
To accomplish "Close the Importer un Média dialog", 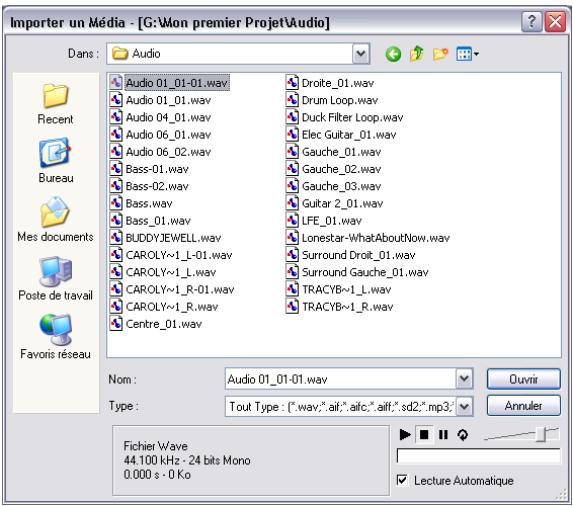I will pyautogui.click(x=555, y=22).
